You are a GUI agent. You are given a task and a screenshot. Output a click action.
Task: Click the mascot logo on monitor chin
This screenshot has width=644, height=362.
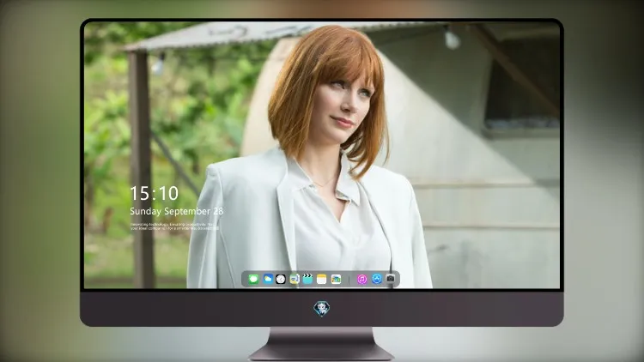(322, 309)
